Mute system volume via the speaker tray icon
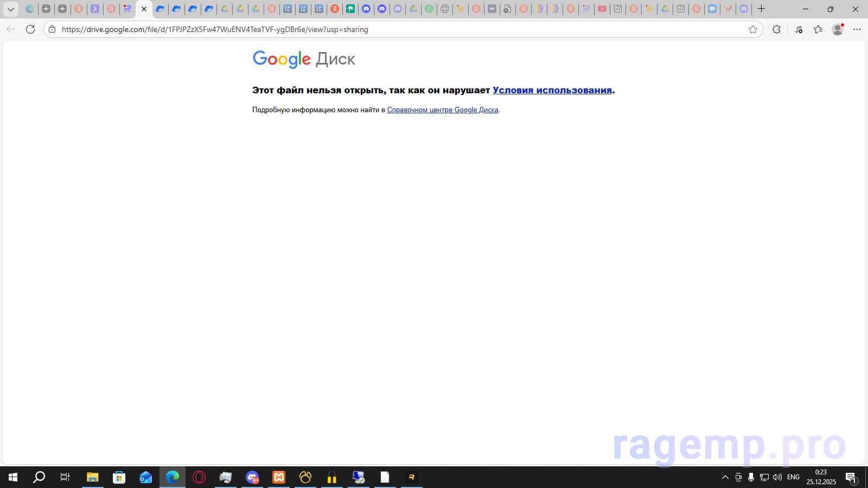Viewport: 868px width, 488px height. click(x=777, y=477)
